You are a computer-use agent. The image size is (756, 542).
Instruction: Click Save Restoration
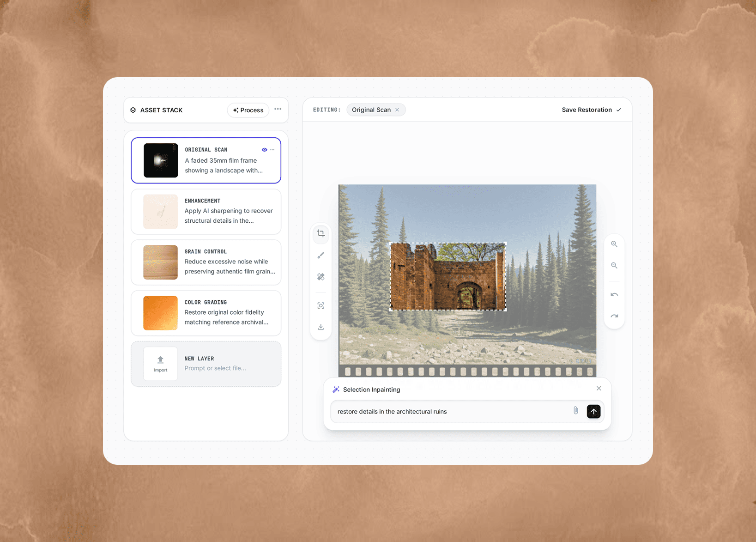click(591, 110)
